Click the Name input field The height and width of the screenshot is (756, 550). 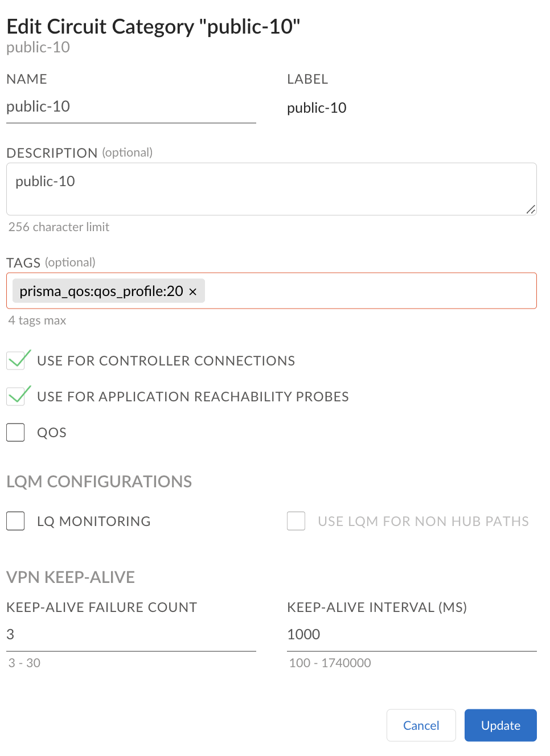(x=131, y=107)
